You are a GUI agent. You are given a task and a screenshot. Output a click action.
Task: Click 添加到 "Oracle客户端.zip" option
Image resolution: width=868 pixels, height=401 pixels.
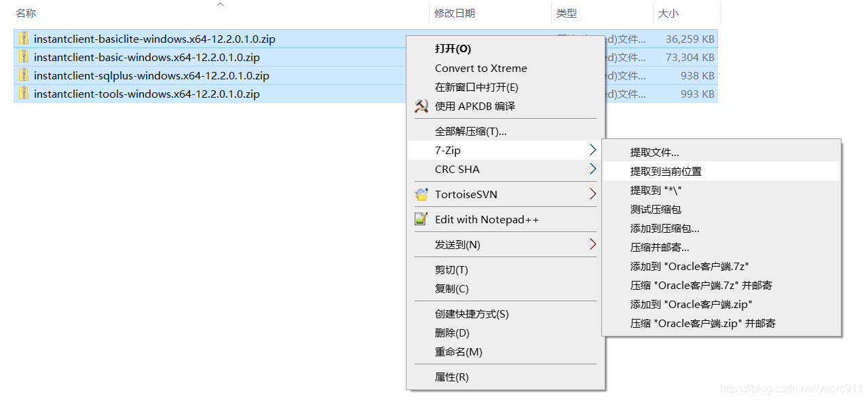[691, 305]
